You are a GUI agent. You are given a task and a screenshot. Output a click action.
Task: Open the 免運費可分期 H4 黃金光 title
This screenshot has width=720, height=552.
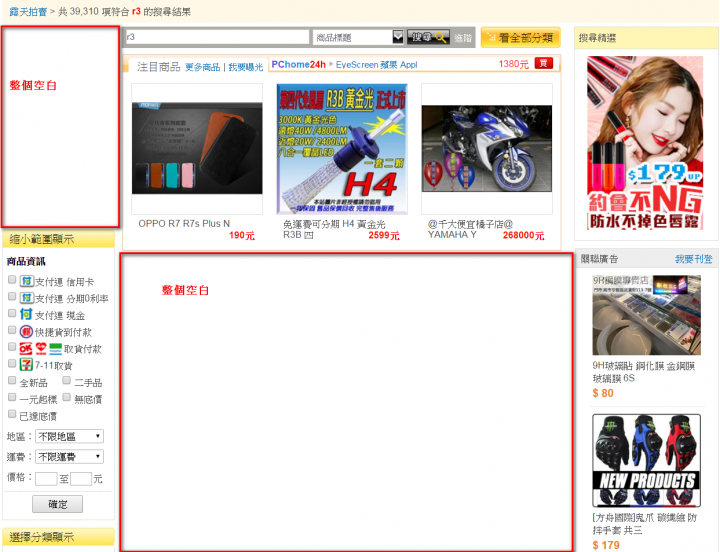(334, 229)
